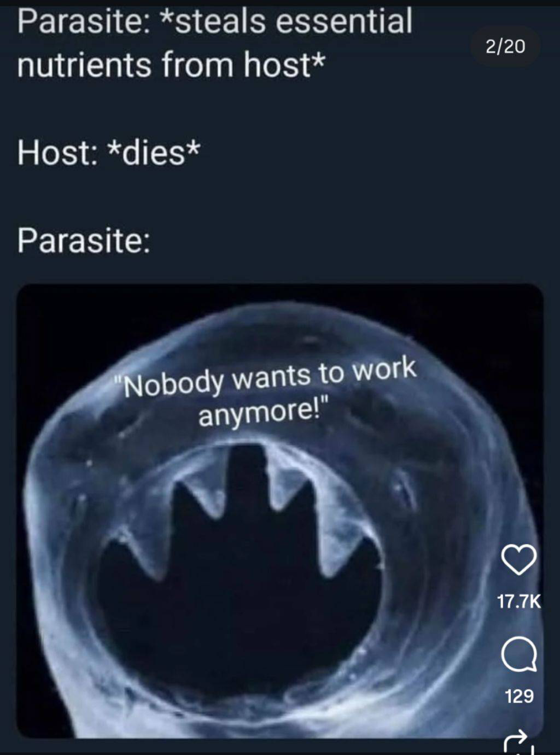This screenshot has width=560, height=755.
Task: Click the 129 comments count
Action: tap(519, 696)
